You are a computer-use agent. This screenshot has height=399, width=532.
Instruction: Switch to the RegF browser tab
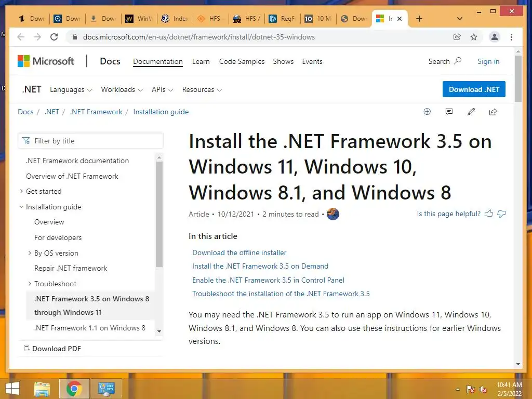(282, 19)
